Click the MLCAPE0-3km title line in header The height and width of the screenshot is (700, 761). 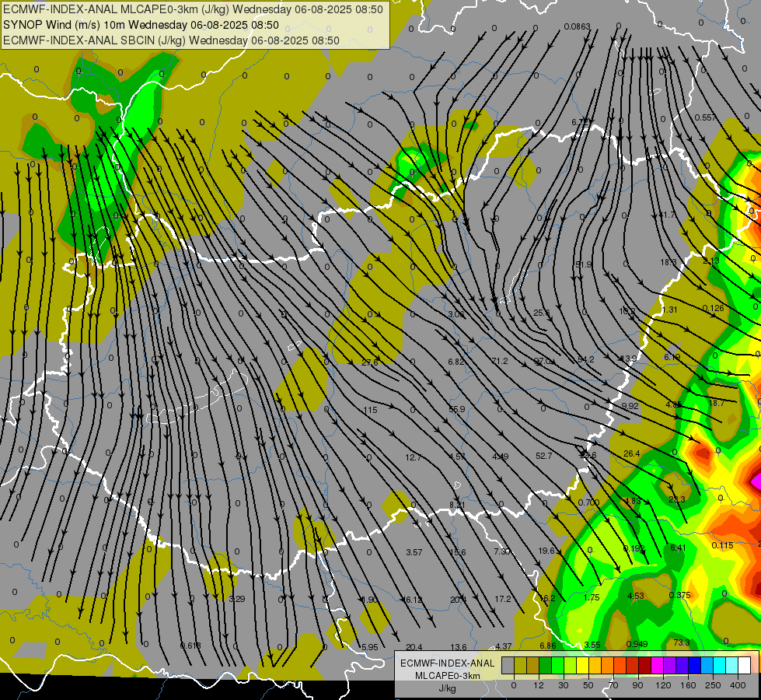(x=193, y=9)
